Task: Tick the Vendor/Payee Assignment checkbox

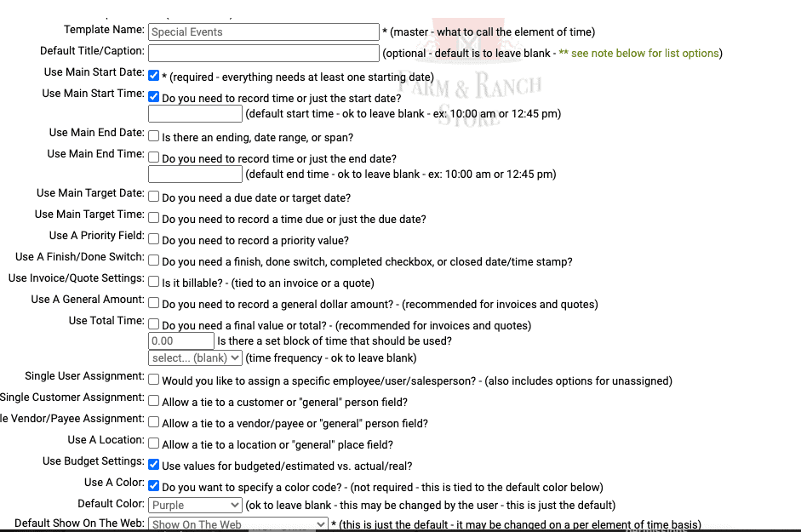Action: 154,422
